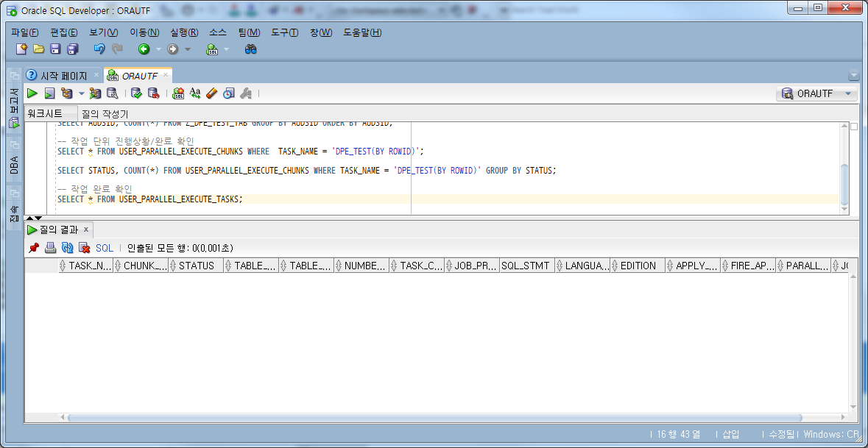Navigate forward with the gray arrow
This screenshot has height=448, width=868.
(x=173, y=49)
